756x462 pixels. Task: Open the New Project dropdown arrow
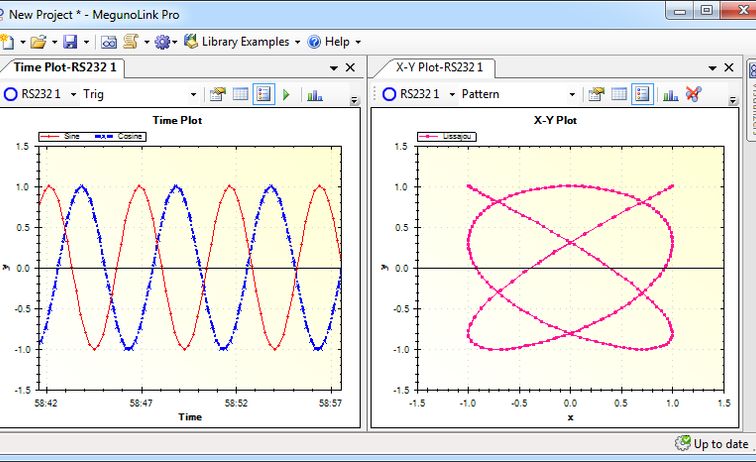click(23, 42)
